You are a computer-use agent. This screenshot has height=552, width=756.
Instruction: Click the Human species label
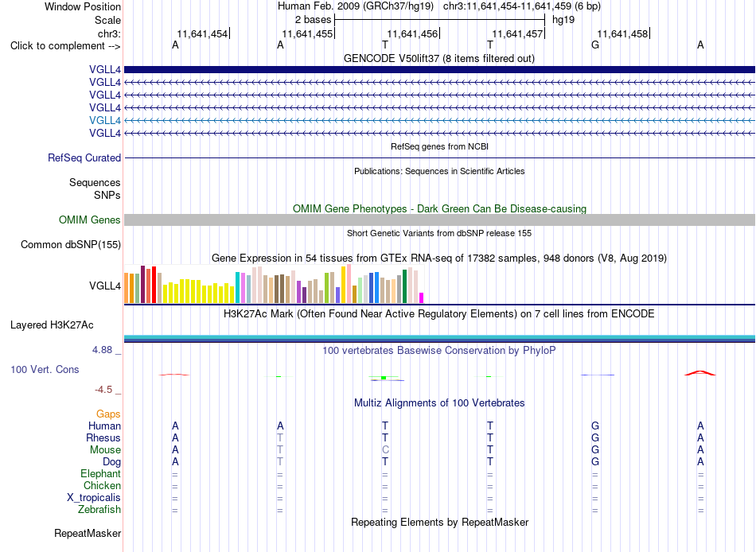pos(104,426)
